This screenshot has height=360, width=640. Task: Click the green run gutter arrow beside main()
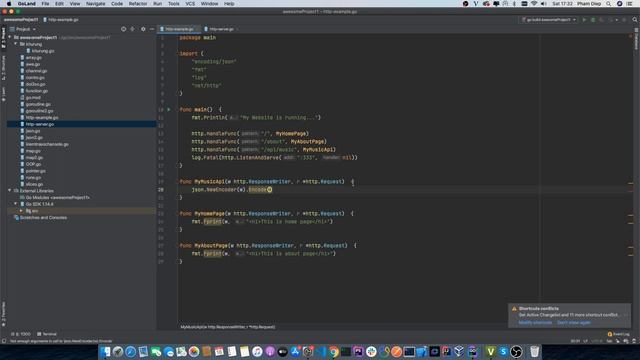(169, 109)
